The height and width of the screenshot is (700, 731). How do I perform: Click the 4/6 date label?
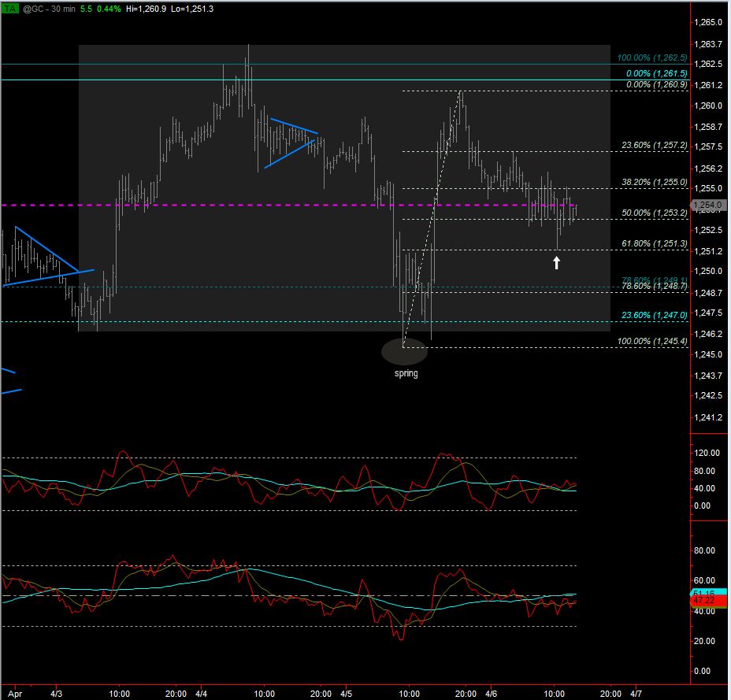[491, 694]
